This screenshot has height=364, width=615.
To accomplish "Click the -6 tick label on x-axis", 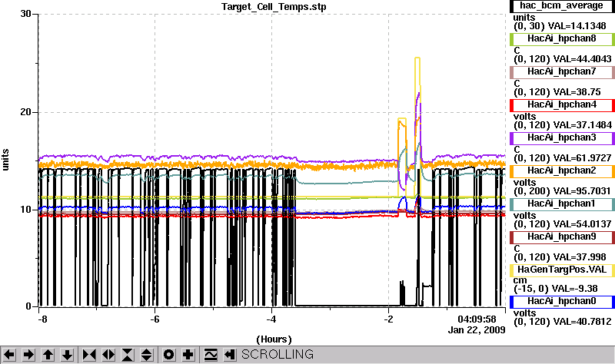I will [x=155, y=319].
